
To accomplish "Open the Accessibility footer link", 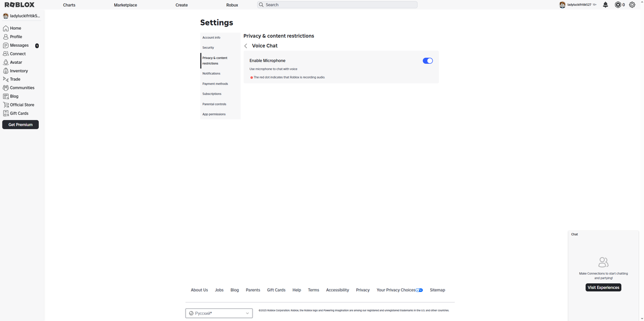I will pyautogui.click(x=338, y=290).
